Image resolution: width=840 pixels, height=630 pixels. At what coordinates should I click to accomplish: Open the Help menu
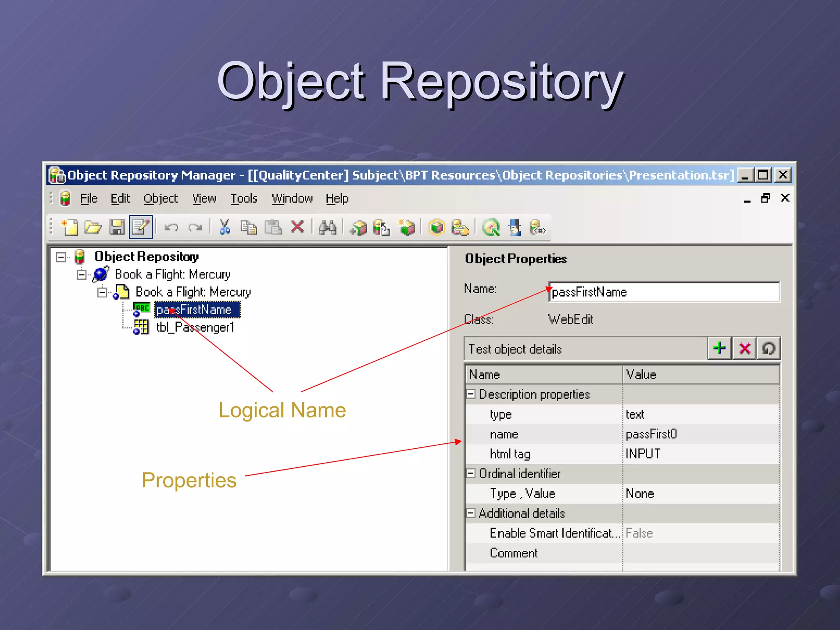point(337,199)
